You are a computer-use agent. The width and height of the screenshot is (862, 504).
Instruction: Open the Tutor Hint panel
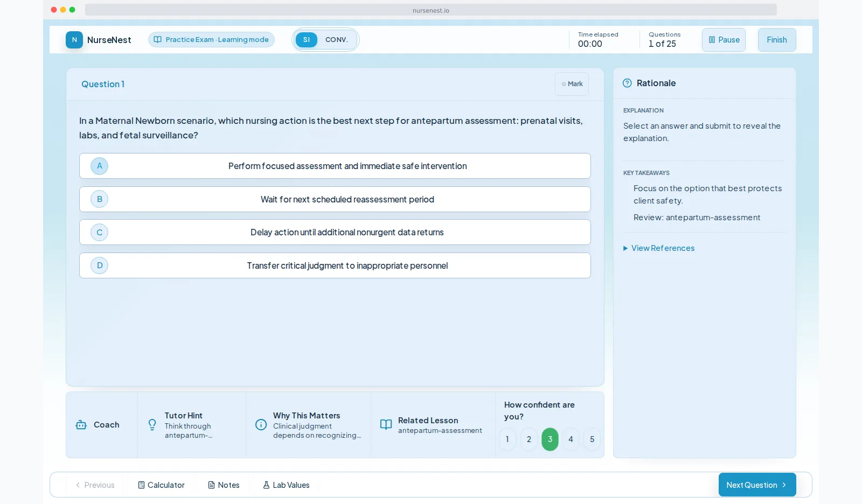[x=191, y=425]
